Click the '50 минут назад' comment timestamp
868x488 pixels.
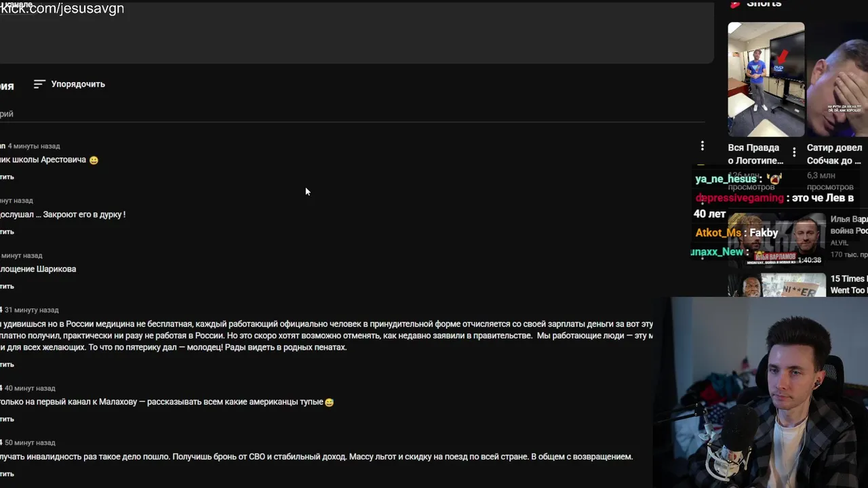[x=30, y=443]
